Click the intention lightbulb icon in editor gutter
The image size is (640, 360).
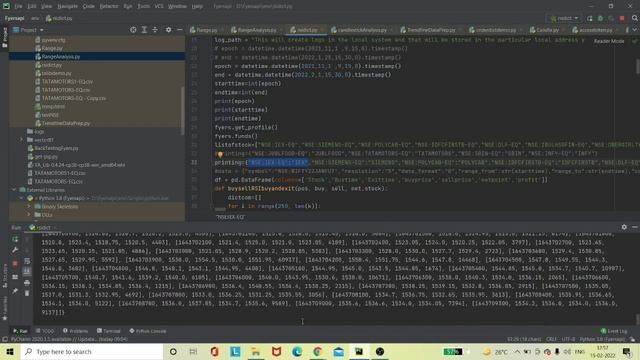tap(220, 154)
